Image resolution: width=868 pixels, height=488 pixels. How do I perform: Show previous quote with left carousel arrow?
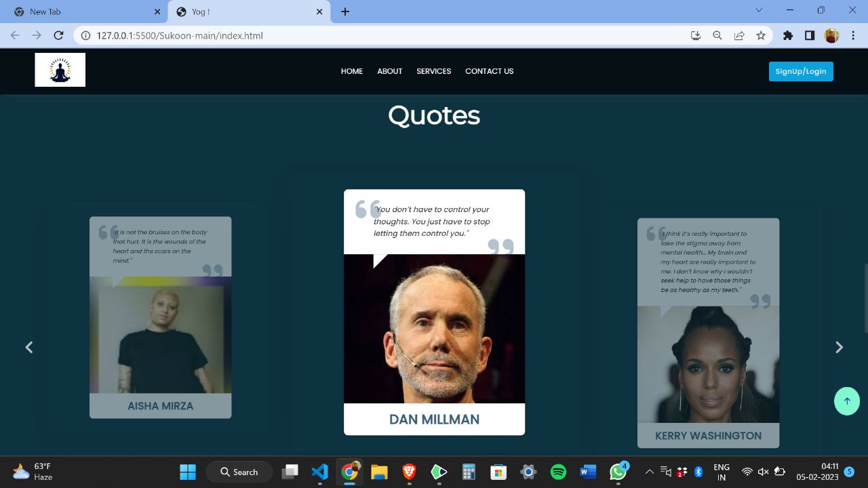29,347
